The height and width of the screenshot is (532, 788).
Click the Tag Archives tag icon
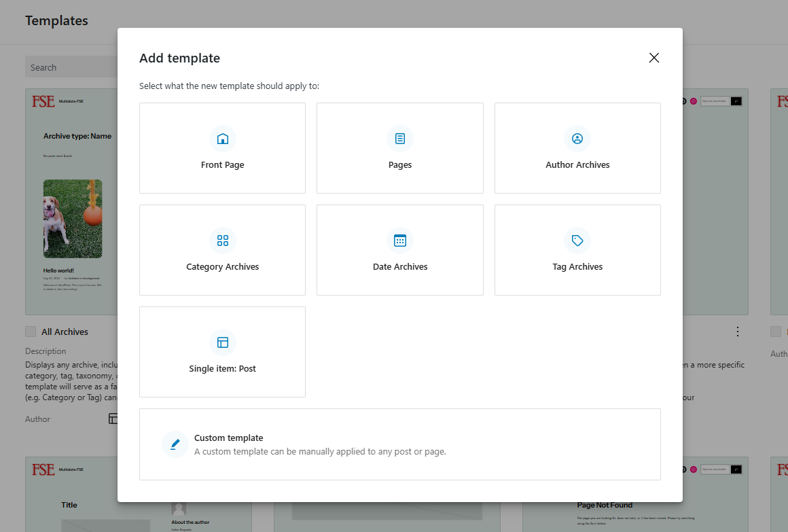(577, 241)
